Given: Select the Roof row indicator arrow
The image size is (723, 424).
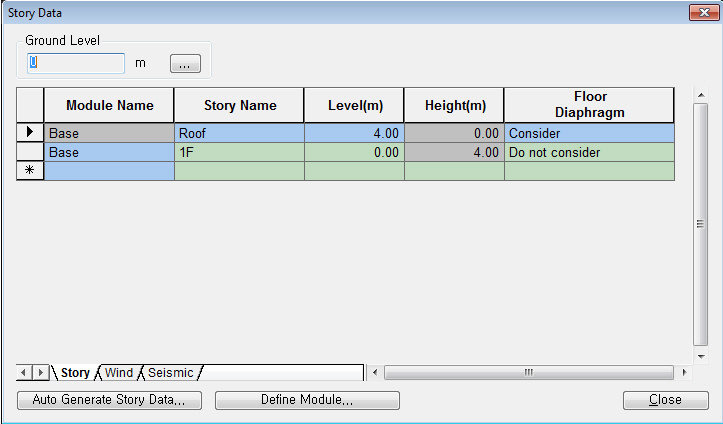Looking at the screenshot, I should click(30, 132).
